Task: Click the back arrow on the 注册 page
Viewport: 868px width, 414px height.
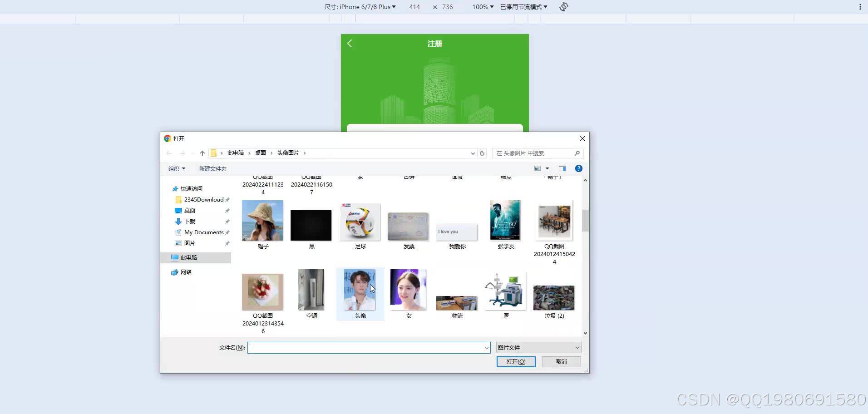Action: click(349, 43)
